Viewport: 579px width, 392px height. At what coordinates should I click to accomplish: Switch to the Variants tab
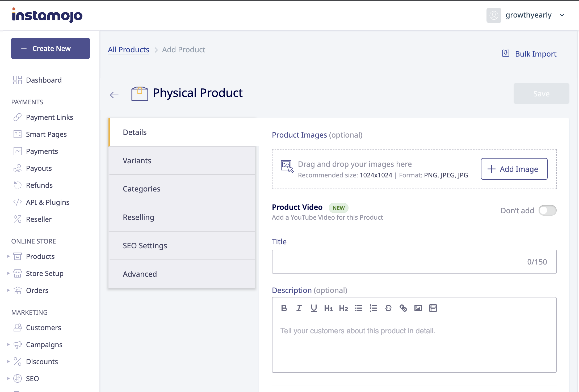(x=182, y=161)
